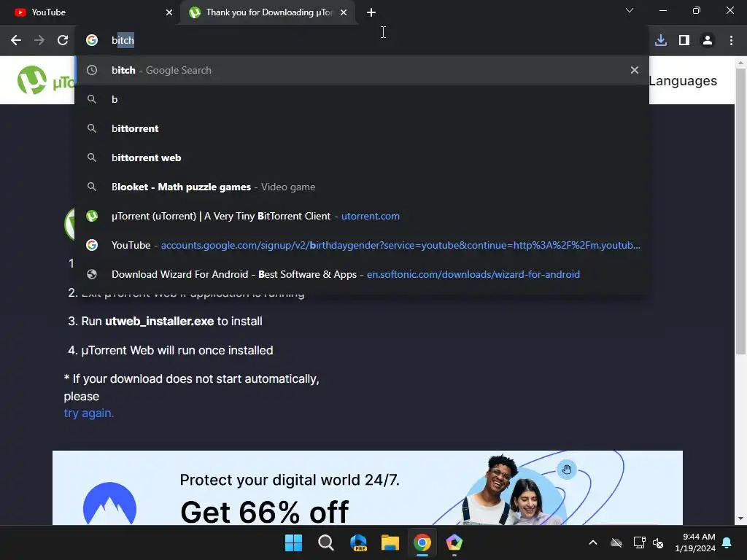The height and width of the screenshot is (560, 747).
Task: Toggle the Chrome side panel icon
Action: pos(684,41)
